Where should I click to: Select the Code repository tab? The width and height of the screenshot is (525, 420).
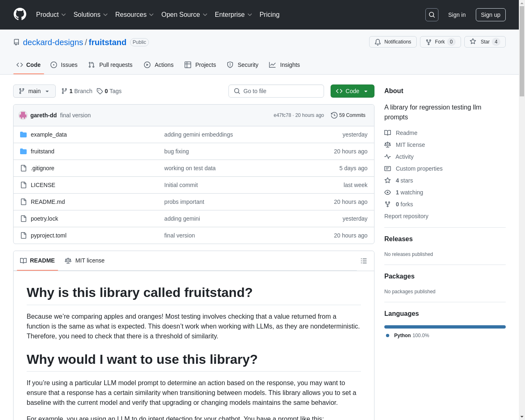(x=29, y=65)
